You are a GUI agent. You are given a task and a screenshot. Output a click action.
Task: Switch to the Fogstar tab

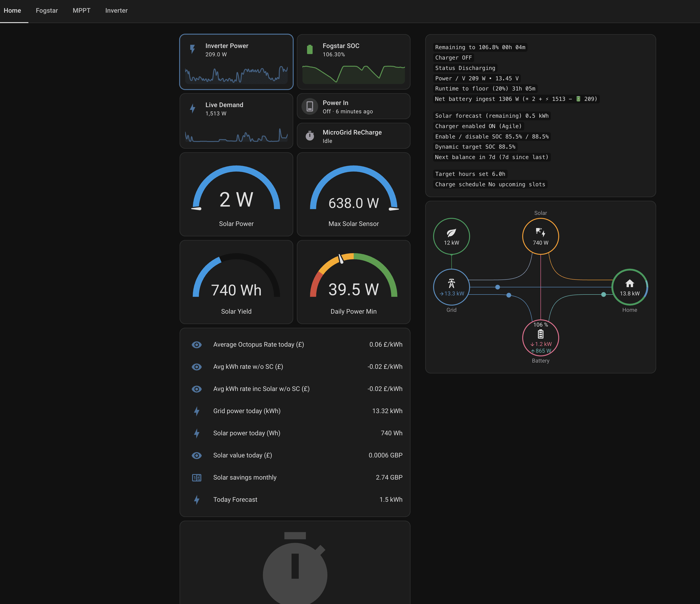[47, 10]
